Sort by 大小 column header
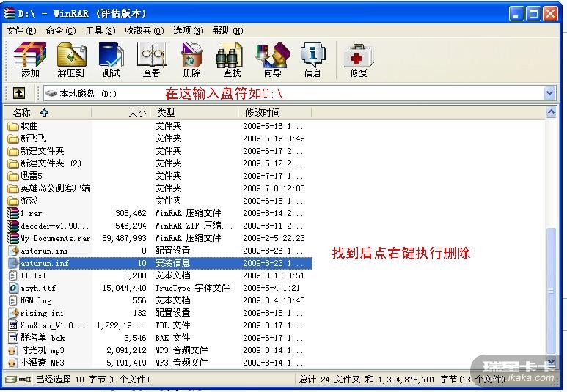This screenshot has height=392, width=567. point(121,113)
